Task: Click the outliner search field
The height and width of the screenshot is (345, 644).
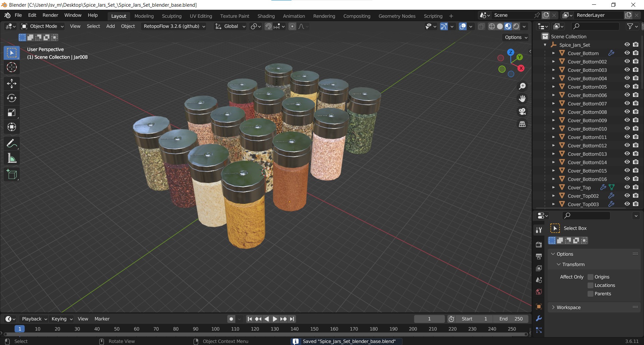Action: coord(595,26)
